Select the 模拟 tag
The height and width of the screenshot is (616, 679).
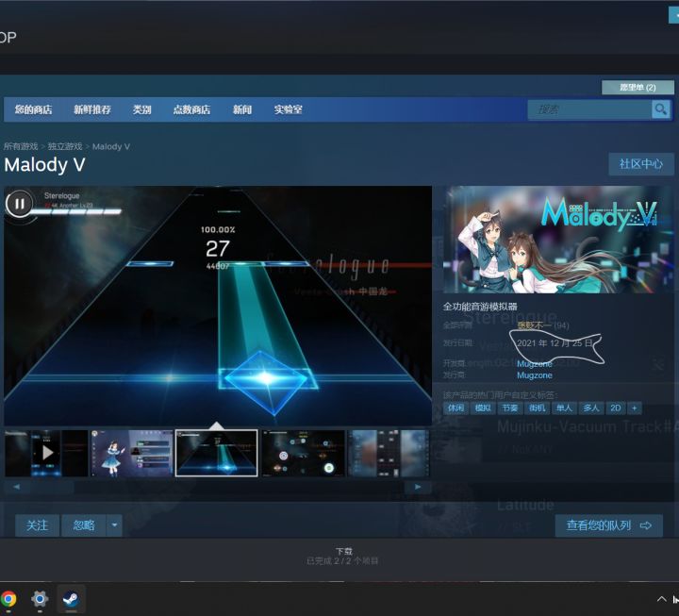483,408
